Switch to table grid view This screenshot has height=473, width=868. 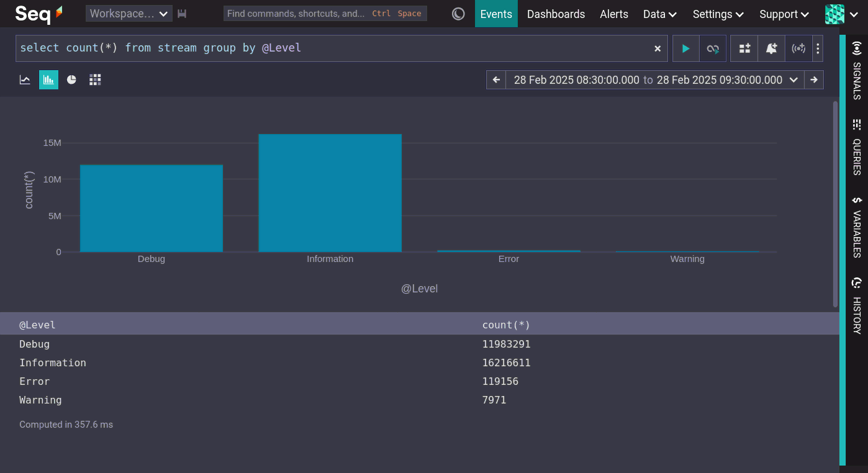point(95,79)
